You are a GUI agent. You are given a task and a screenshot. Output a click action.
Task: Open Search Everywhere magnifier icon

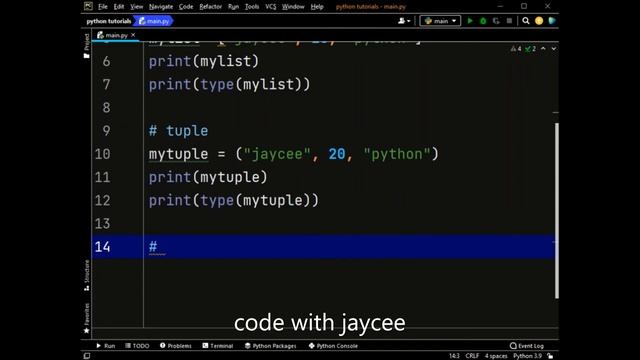pos(526,21)
